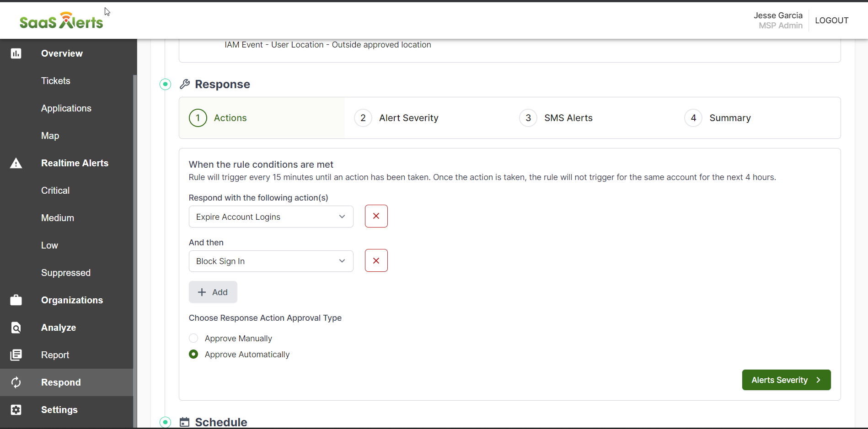This screenshot has width=868, height=429.
Task: Click the sidebar vertical scrollbar
Action: 135,251
